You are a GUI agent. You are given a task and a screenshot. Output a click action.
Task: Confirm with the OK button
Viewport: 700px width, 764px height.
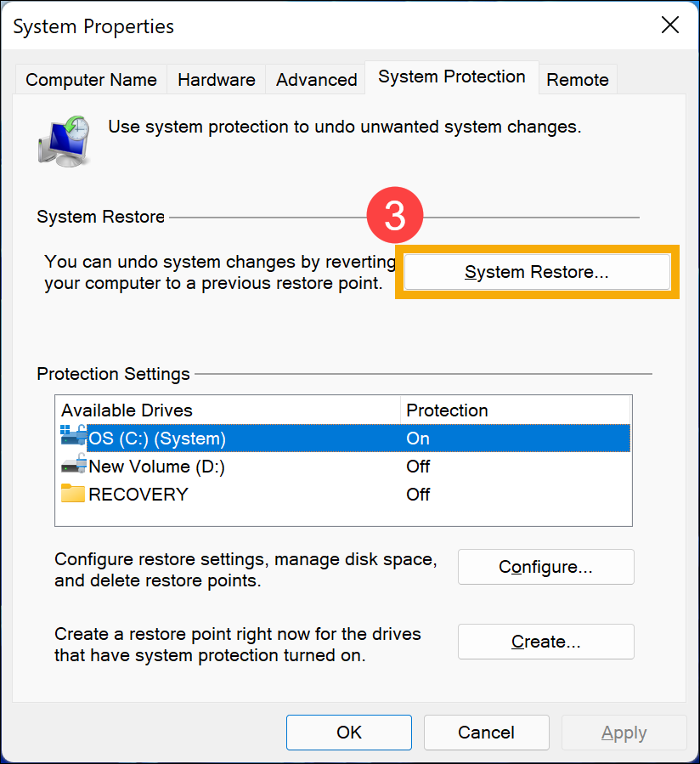(348, 733)
